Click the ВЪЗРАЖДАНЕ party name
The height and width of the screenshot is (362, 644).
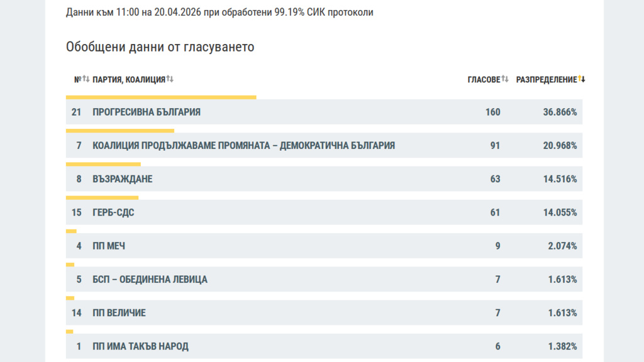click(x=122, y=179)
